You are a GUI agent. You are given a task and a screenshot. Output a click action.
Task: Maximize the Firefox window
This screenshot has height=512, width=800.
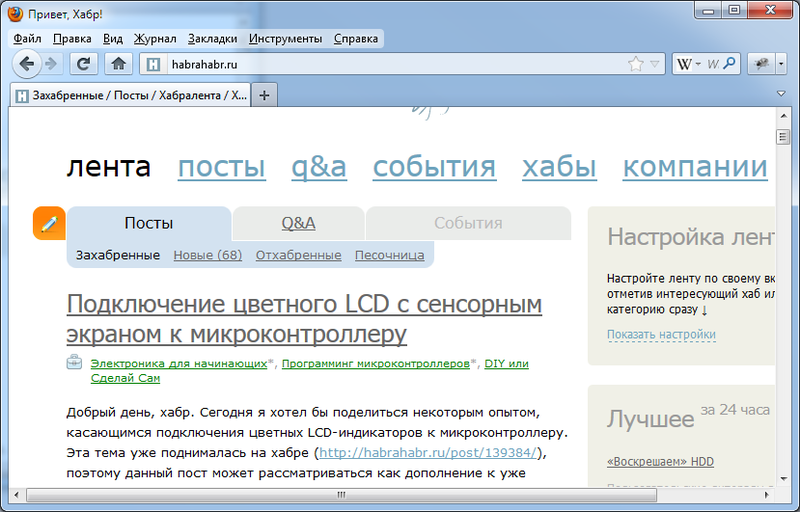[x=734, y=10]
